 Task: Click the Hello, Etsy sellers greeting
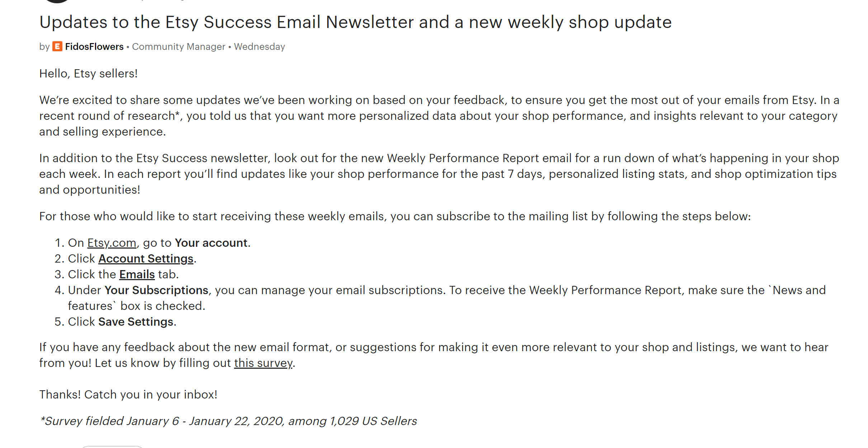tap(89, 74)
